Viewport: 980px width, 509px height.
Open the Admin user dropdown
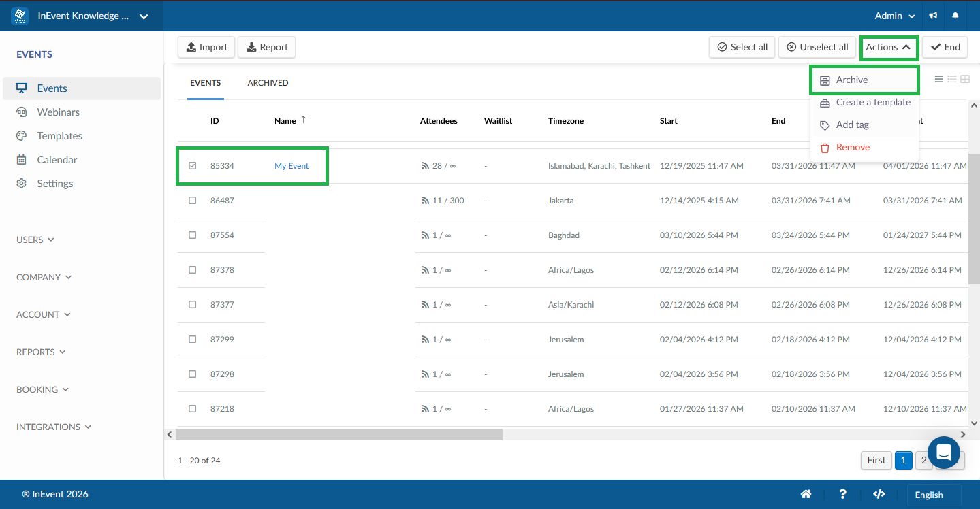pyautogui.click(x=895, y=16)
